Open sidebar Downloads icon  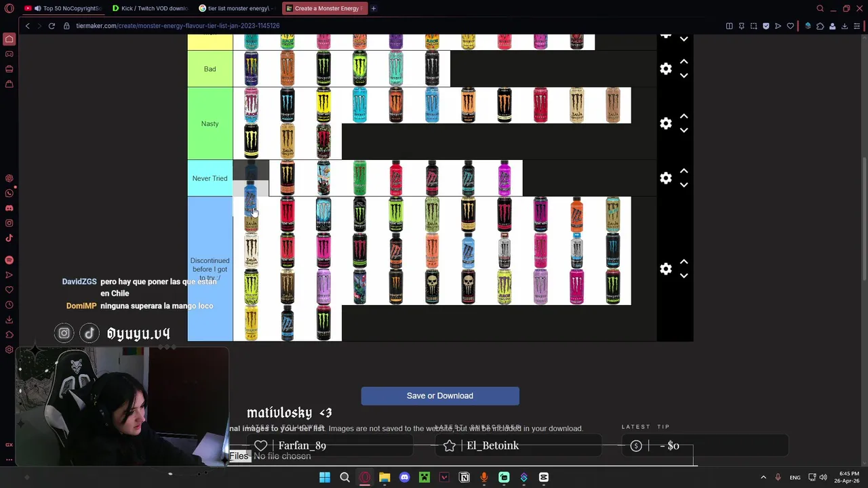[9, 319]
